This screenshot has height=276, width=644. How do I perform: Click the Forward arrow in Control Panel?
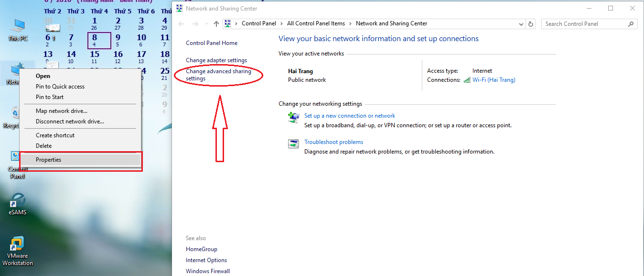coord(195,23)
